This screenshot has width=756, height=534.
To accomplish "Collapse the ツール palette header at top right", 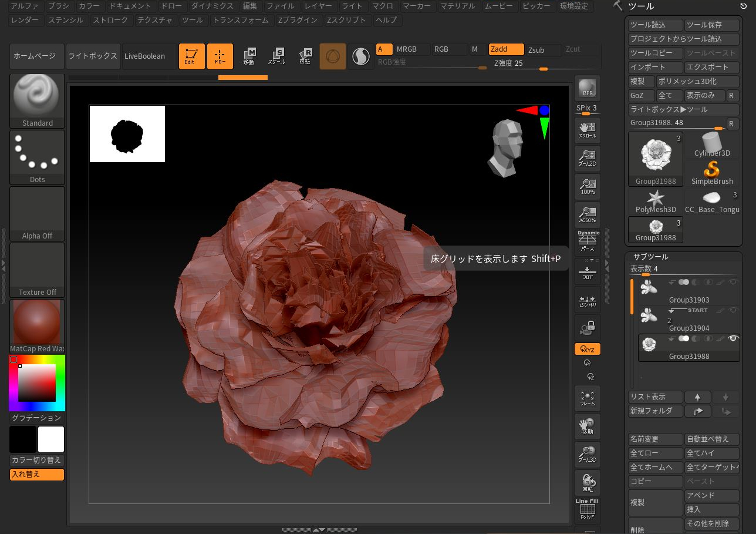I will pyautogui.click(x=641, y=6).
